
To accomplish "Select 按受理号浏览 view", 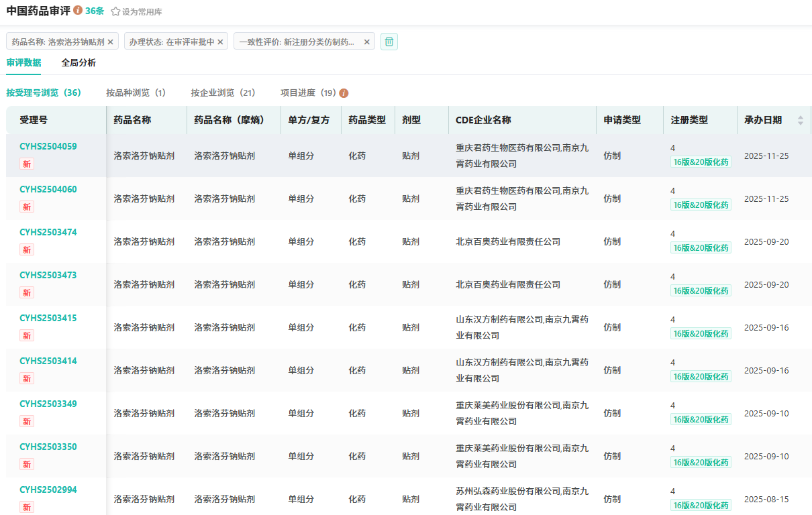I will pyautogui.click(x=44, y=93).
